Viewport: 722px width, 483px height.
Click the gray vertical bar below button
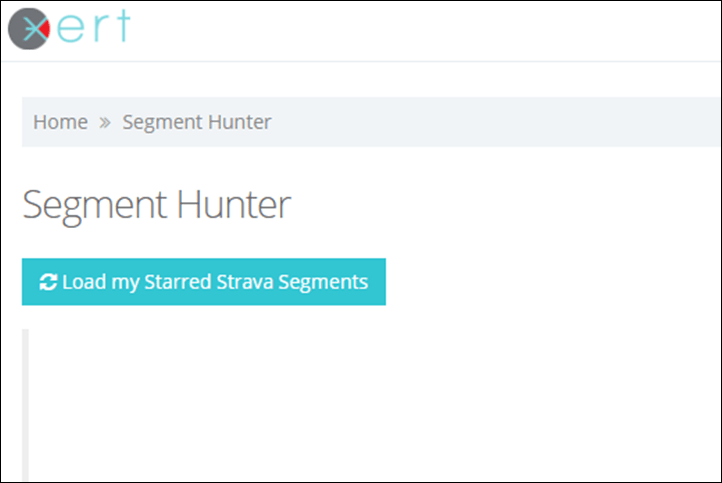click(x=25, y=404)
